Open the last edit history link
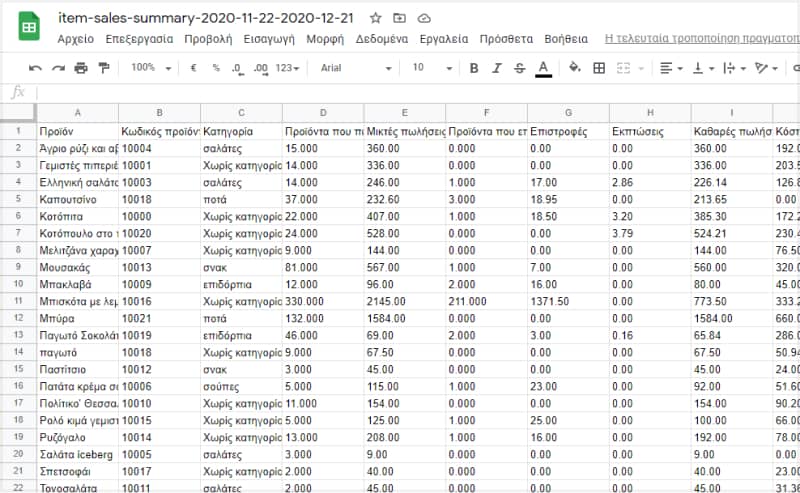Screen dimensions: 800x493 tap(702, 39)
